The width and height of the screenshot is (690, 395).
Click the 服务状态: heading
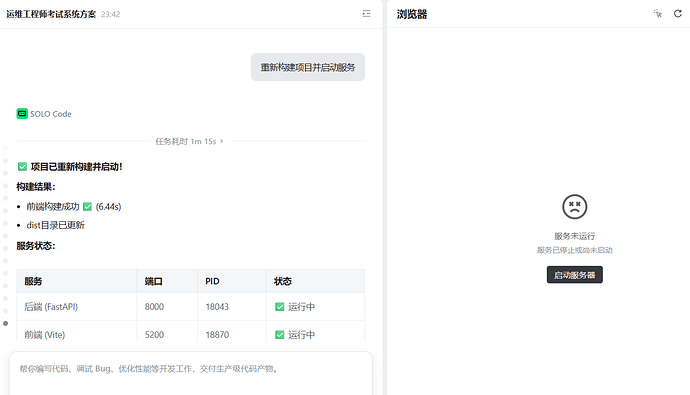[36, 246]
